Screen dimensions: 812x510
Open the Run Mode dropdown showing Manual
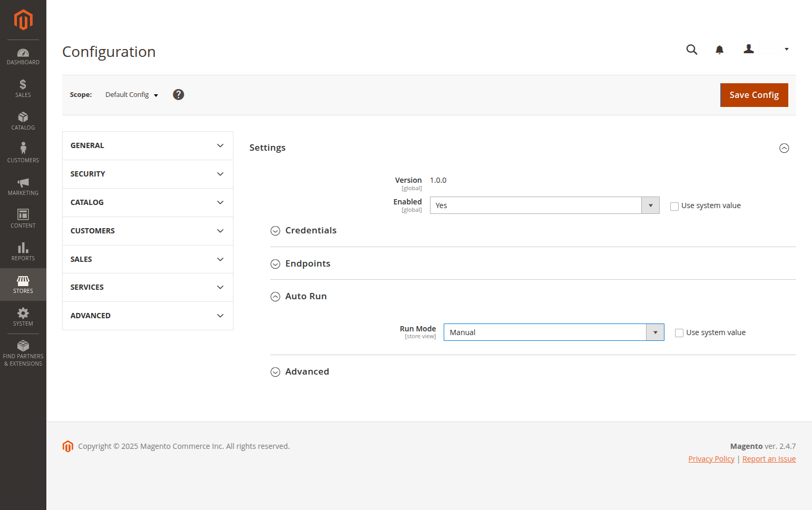[x=554, y=332]
